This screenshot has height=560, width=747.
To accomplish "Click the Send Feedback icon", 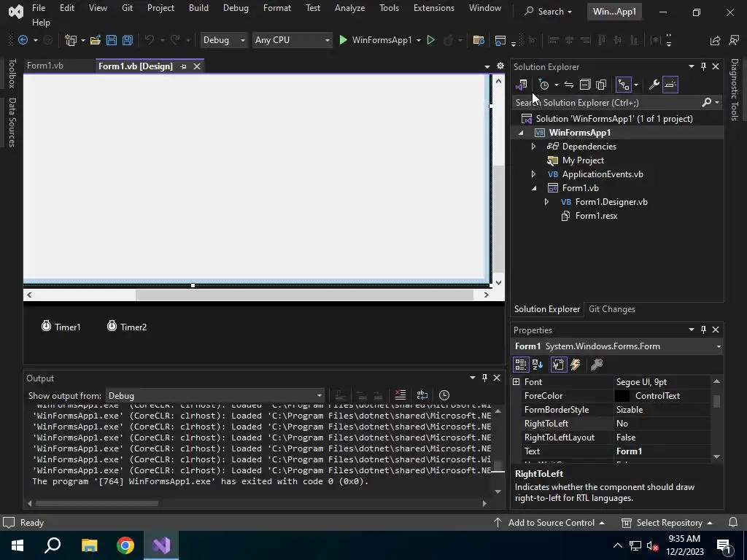I will pyautogui.click(x=734, y=41).
